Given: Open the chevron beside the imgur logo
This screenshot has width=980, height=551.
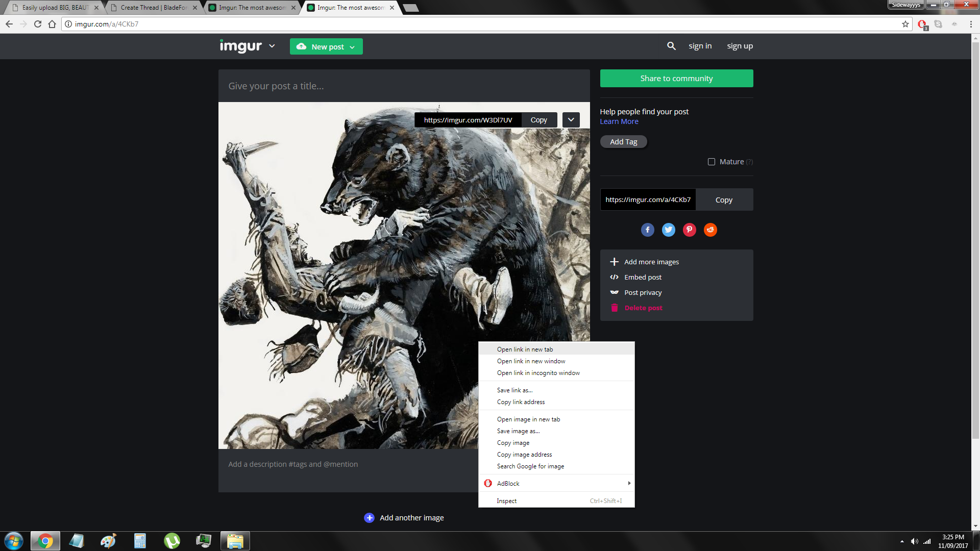Looking at the screenshot, I should pyautogui.click(x=272, y=46).
